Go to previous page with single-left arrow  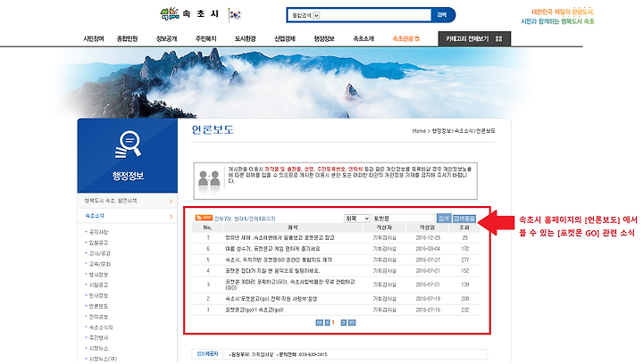(327, 323)
